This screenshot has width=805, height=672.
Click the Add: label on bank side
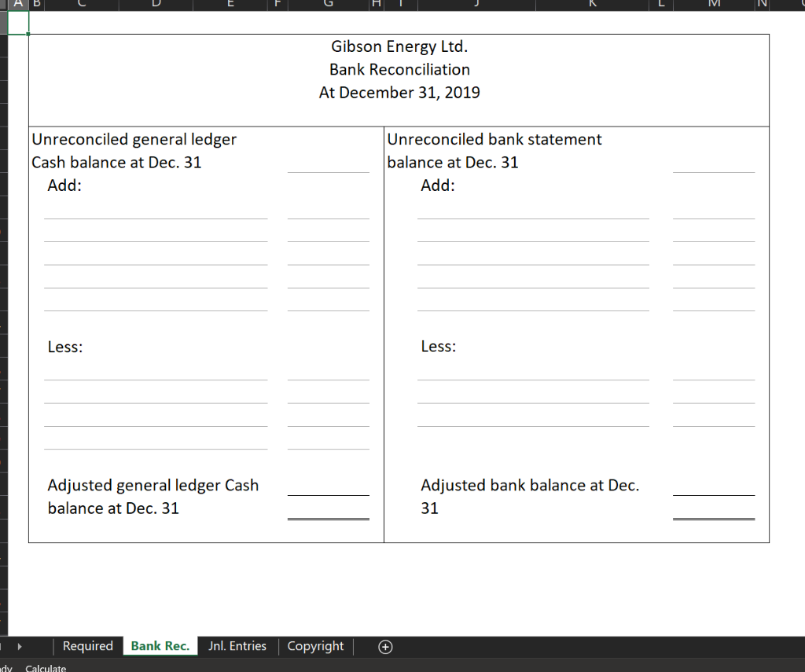[x=438, y=185]
